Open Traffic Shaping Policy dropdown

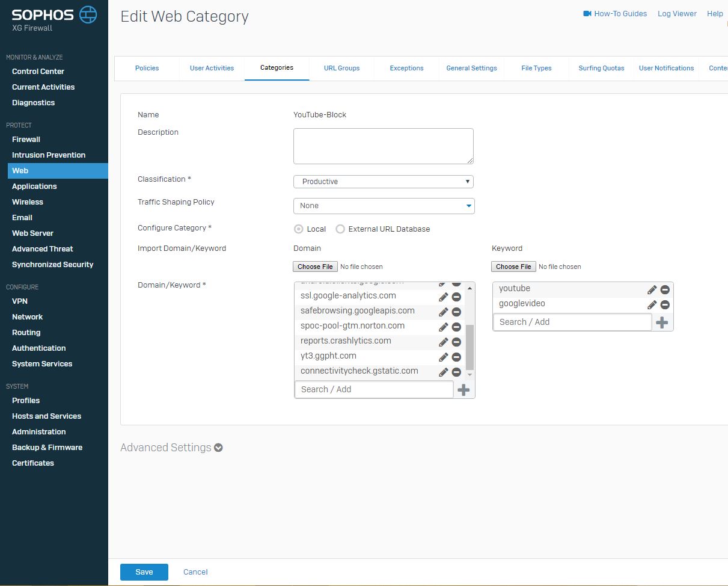[384, 206]
